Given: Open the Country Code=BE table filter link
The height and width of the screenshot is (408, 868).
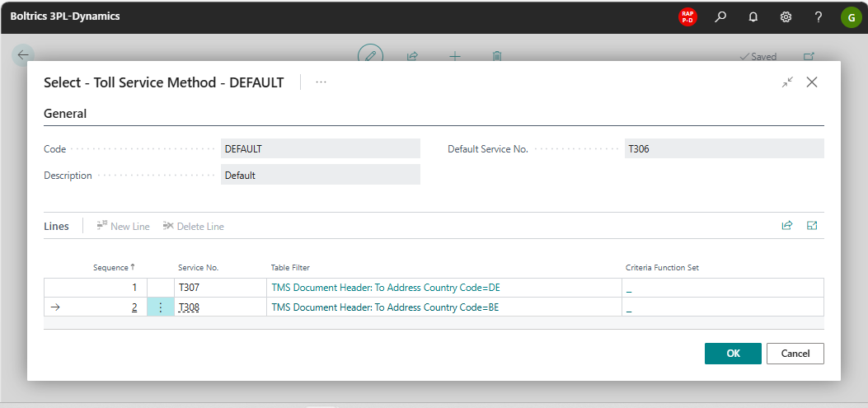Looking at the screenshot, I should (x=385, y=307).
